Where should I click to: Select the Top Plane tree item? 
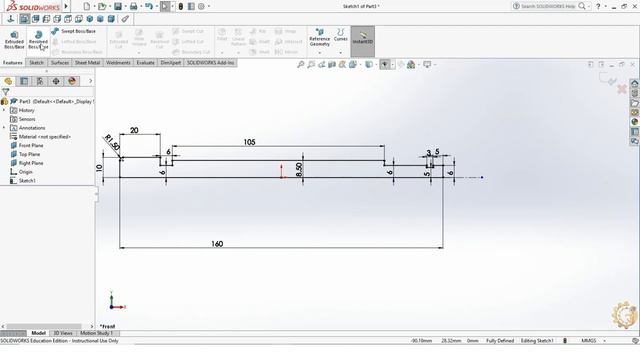(x=29, y=154)
